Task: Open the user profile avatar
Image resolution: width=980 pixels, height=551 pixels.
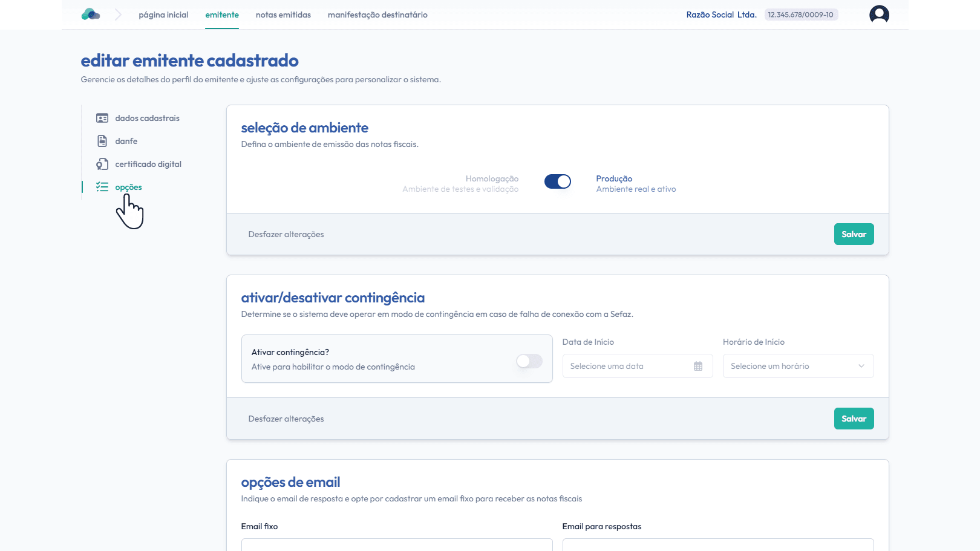Action: (879, 15)
